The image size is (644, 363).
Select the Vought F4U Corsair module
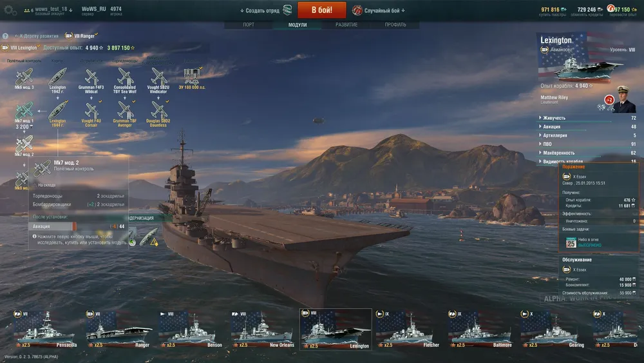91,114
